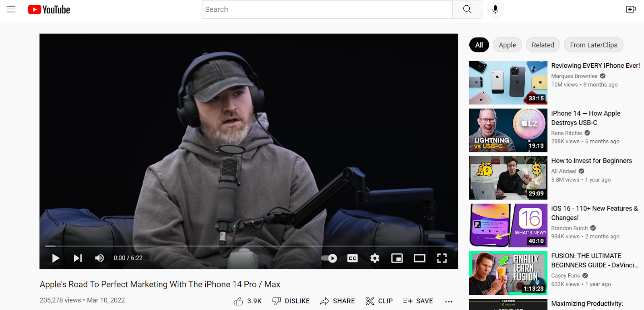Share this video

(x=337, y=301)
